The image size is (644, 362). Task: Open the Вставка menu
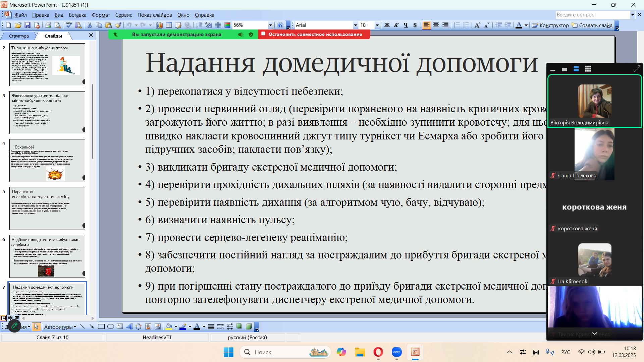pos(77,15)
